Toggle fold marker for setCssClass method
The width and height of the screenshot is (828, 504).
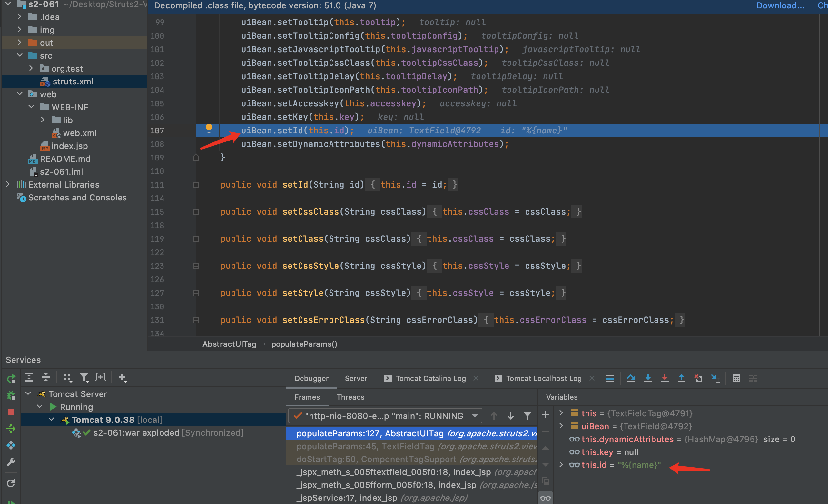[x=196, y=212]
